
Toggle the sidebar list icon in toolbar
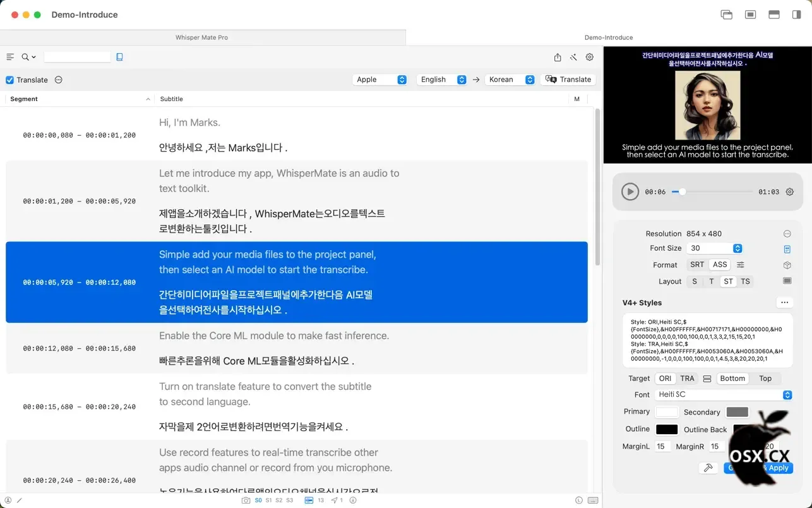(x=10, y=57)
